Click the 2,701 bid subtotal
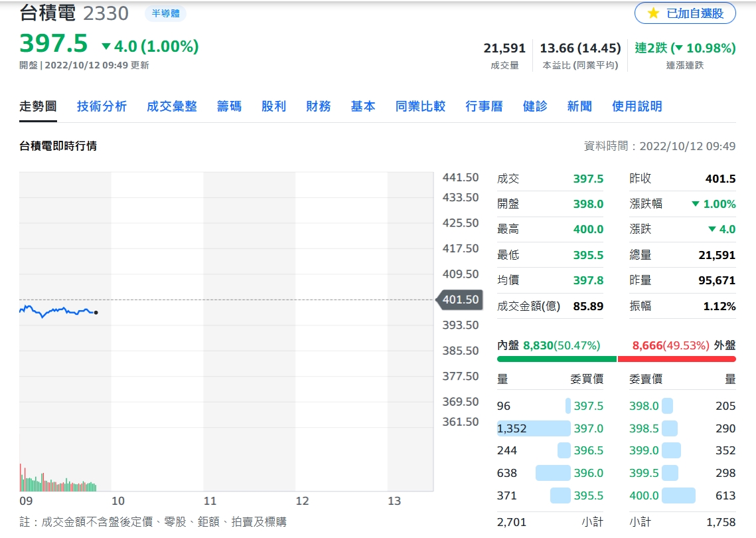The height and width of the screenshot is (538, 756). pos(512,522)
